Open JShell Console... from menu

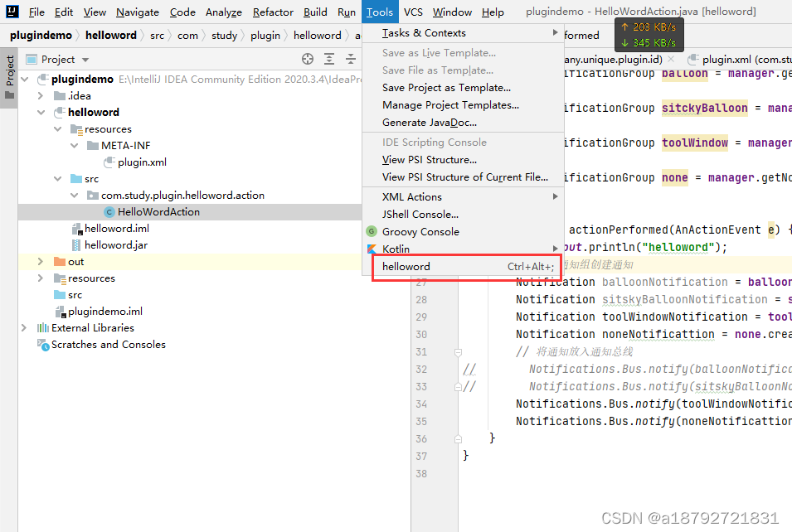click(463, 215)
